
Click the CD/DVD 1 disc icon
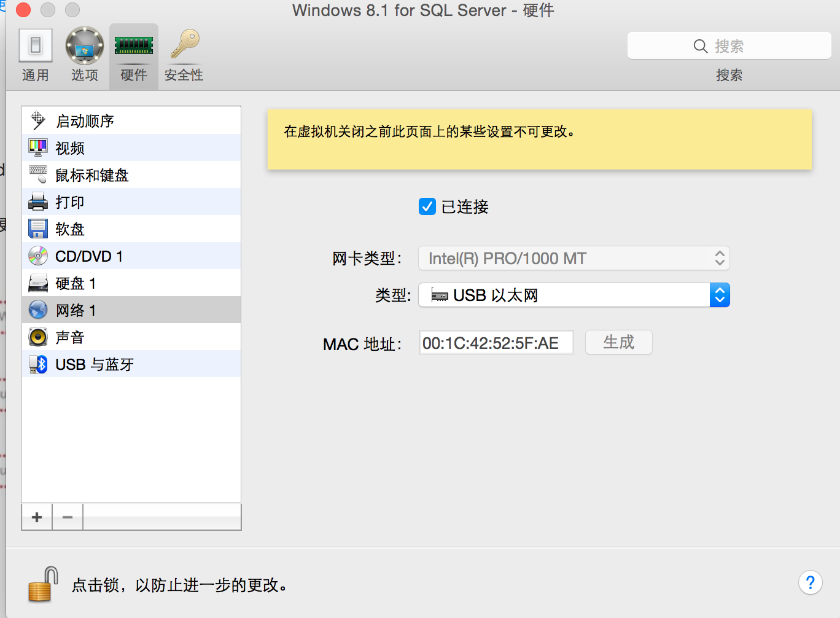(x=38, y=256)
